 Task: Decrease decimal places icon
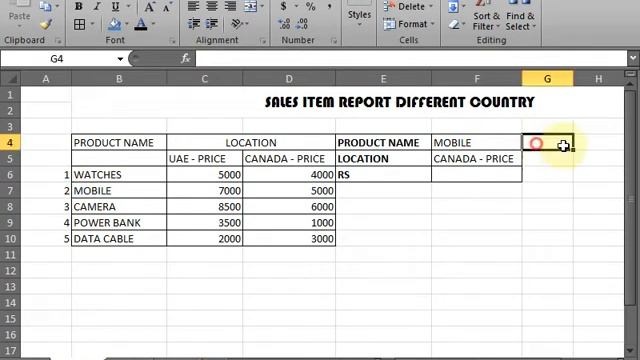pyautogui.click(x=302, y=24)
